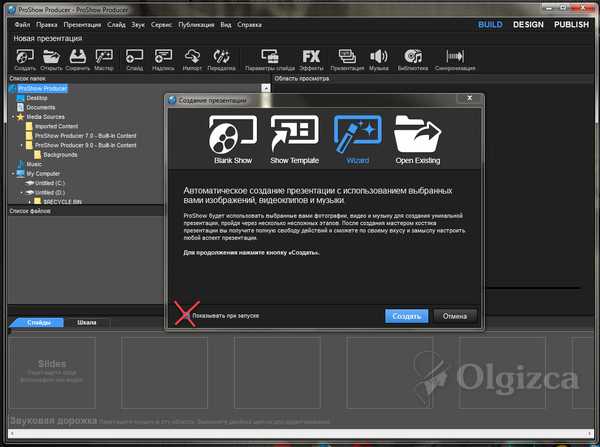Save the show via the Сохранить icon
600x447 pixels.
point(78,60)
